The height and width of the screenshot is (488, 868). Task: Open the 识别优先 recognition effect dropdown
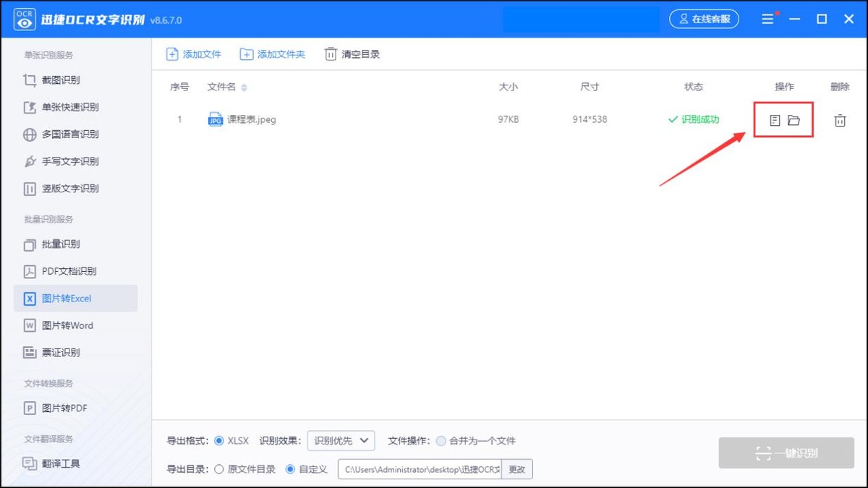[x=341, y=440]
